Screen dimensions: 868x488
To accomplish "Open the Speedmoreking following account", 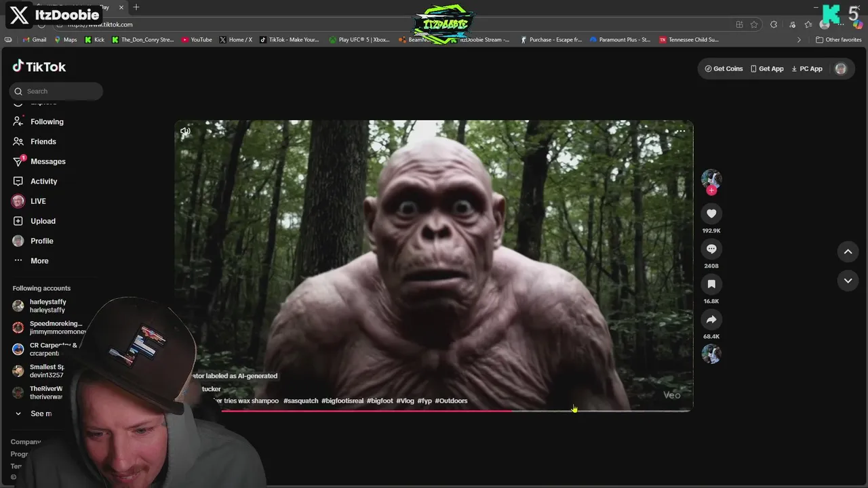I will coord(49,327).
